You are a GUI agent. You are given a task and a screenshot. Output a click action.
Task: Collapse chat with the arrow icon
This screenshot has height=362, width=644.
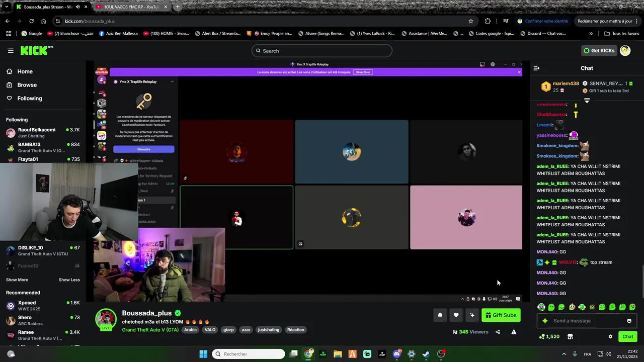[x=536, y=68]
